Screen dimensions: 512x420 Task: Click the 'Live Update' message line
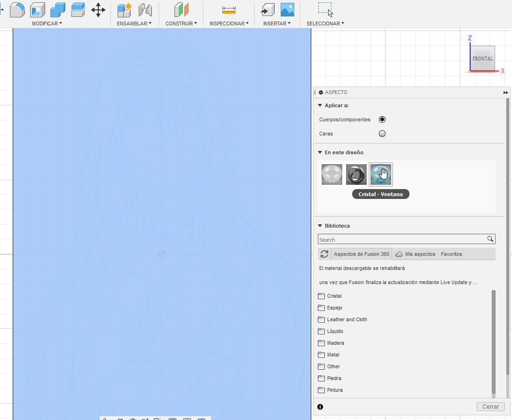click(x=398, y=282)
